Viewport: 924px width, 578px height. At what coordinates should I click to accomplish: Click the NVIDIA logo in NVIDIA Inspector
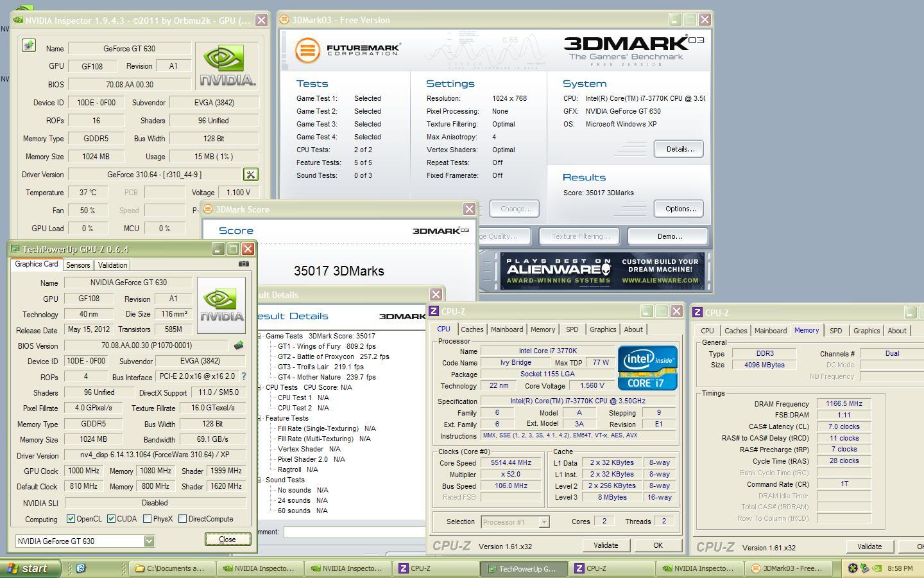tap(227, 66)
